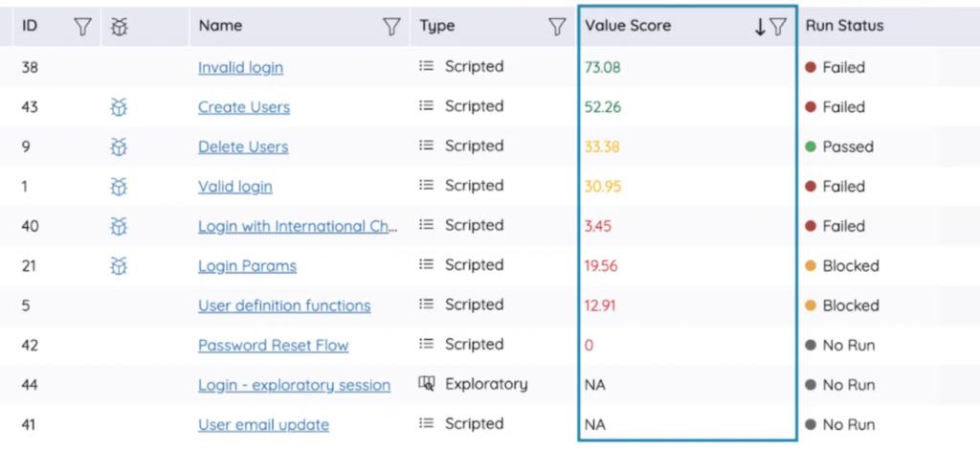Open the Invalid login test link
This screenshot has height=452, width=980.
pos(240,67)
